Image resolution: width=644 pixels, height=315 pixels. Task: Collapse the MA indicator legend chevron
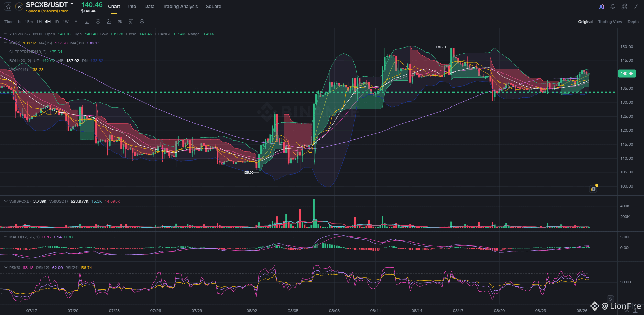point(6,43)
